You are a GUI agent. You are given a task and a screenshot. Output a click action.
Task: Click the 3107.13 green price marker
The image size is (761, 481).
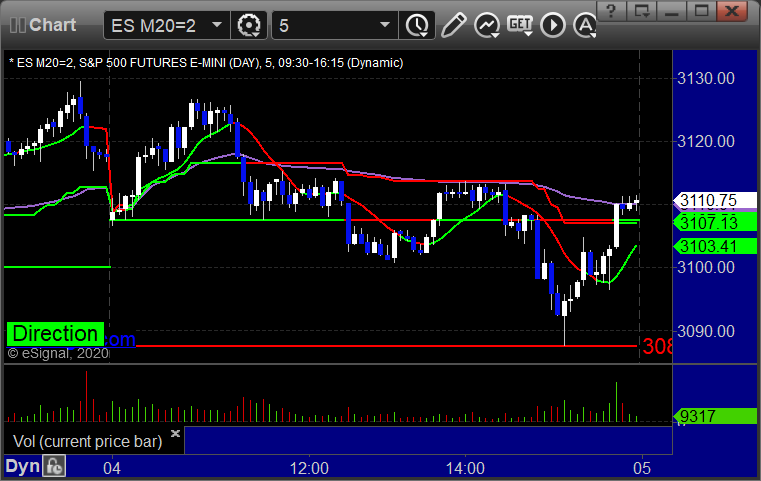714,223
